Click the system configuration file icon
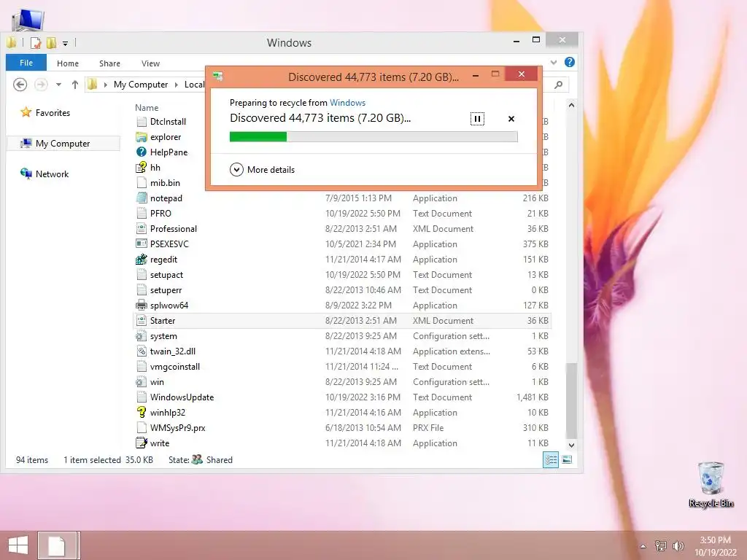Image resolution: width=747 pixels, height=560 pixels. 141,336
